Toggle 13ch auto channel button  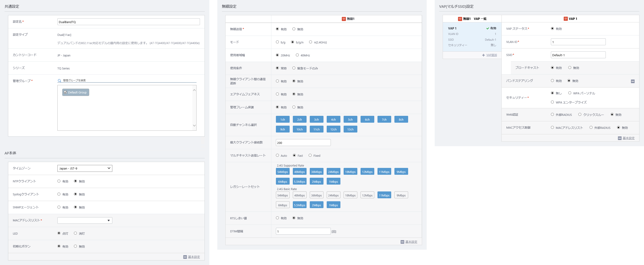click(x=350, y=129)
